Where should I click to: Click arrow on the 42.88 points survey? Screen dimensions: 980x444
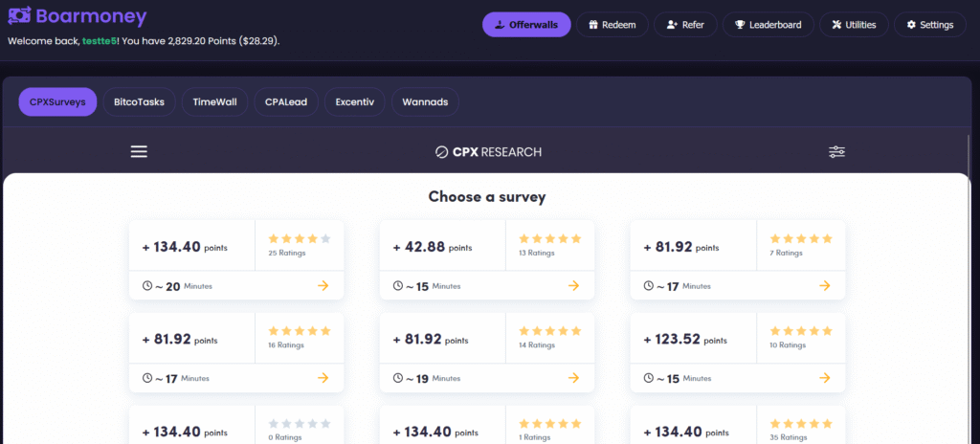573,286
